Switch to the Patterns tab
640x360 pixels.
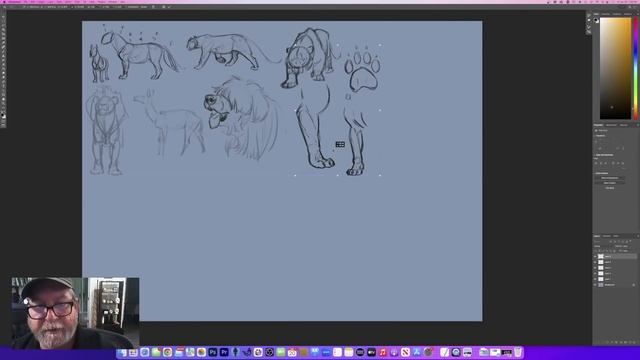click(627, 14)
